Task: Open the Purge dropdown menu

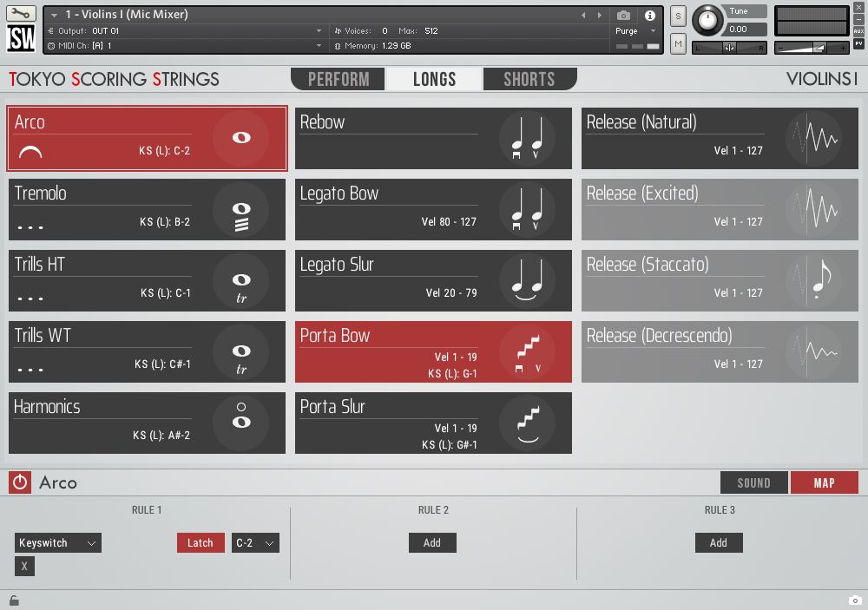Action: [x=635, y=31]
